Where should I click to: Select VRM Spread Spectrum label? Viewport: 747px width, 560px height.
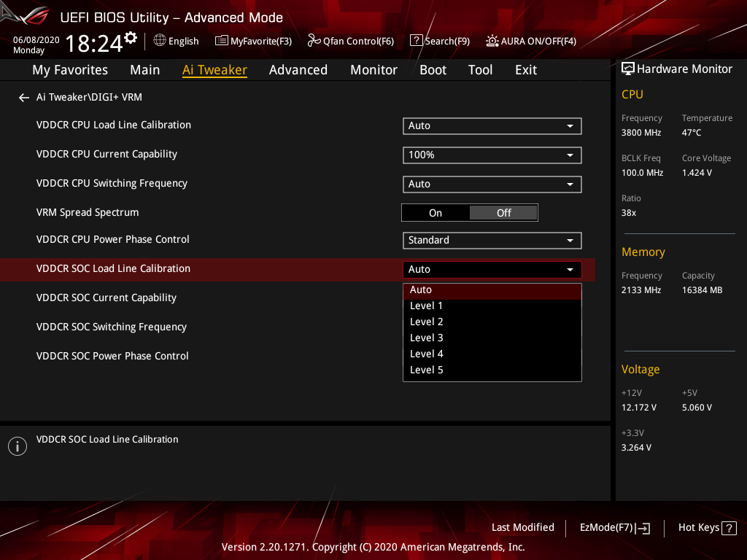[x=88, y=212]
